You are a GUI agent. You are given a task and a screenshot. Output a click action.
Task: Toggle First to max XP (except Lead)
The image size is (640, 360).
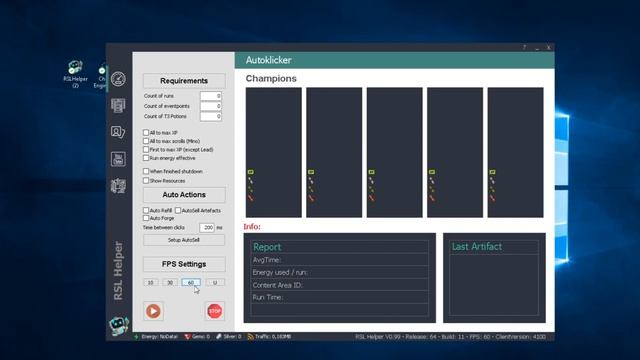coord(146,150)
